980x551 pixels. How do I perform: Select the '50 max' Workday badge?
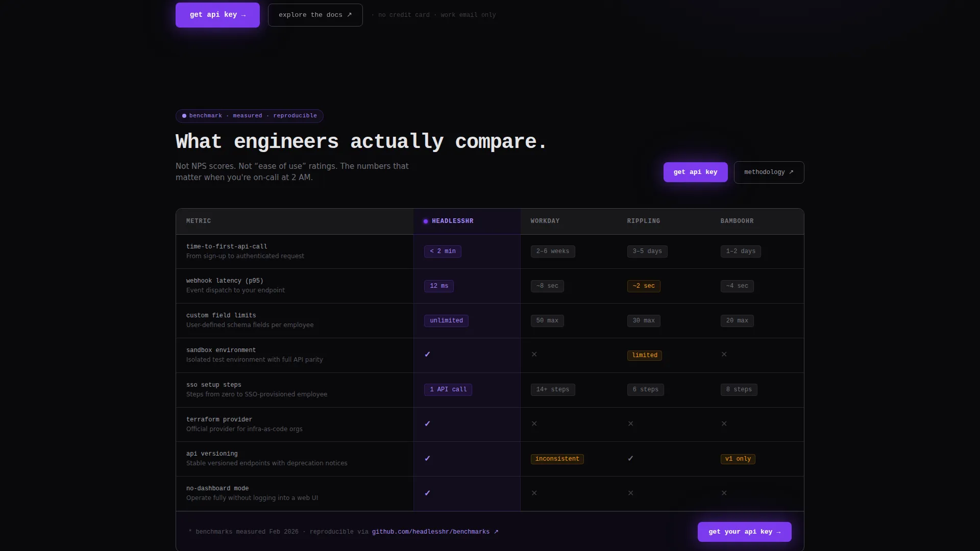click(547, 321)
